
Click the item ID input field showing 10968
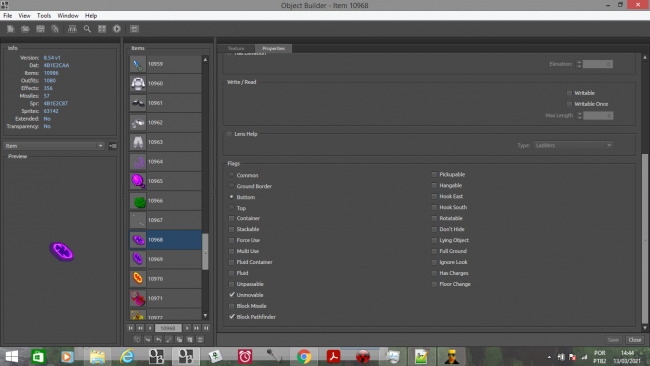point(168,328)
